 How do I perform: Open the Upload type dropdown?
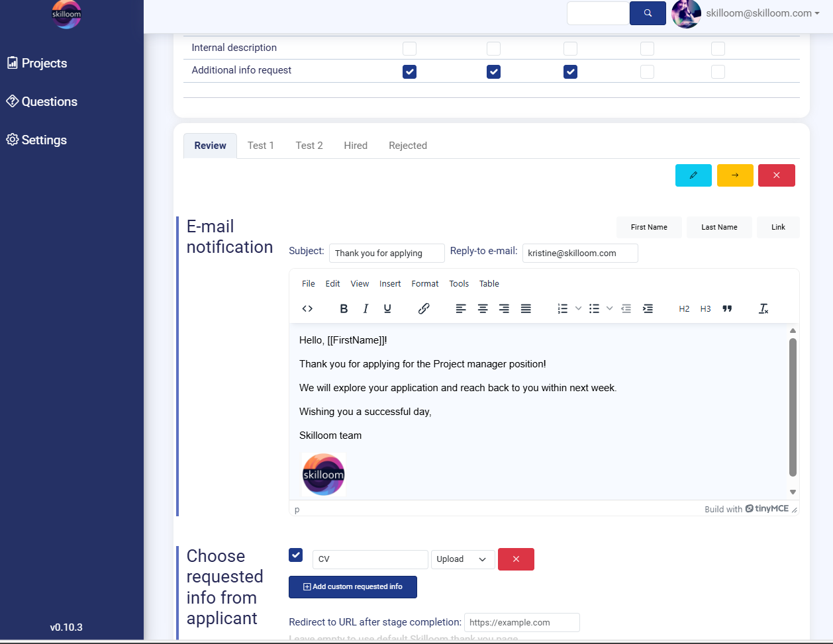pyautogui.click(x=462, y=559)
